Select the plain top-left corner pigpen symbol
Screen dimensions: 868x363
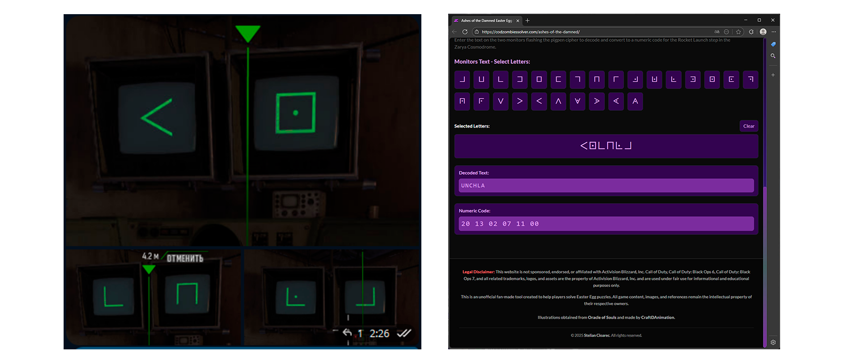(x=616, y=79)
